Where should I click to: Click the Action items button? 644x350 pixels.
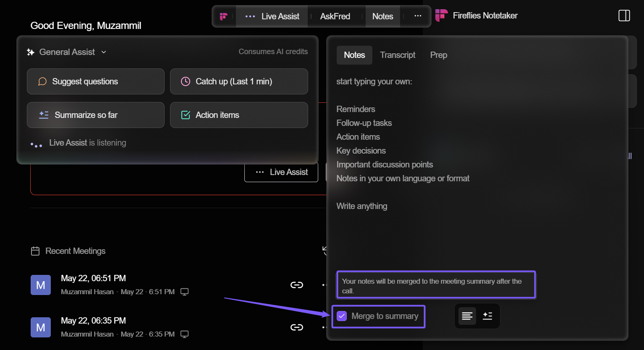[239, 115]
